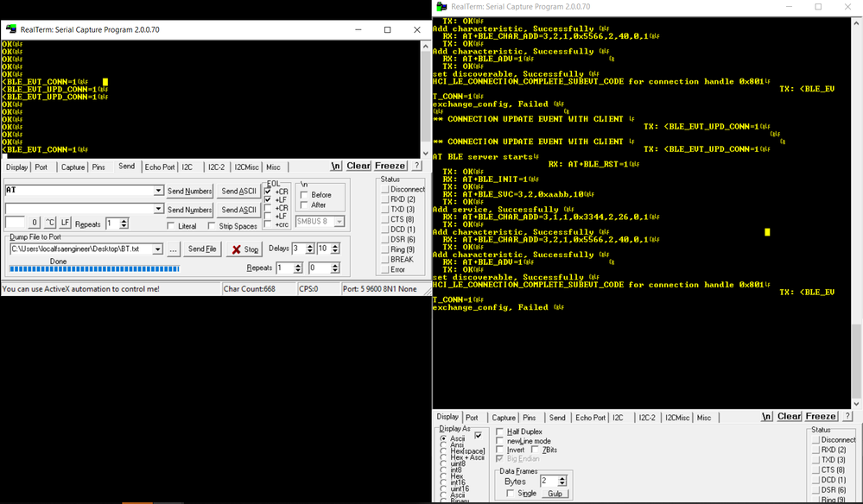Enable the Strip Spaces checkbox
863x504 pixels.
tap(212, 226)
